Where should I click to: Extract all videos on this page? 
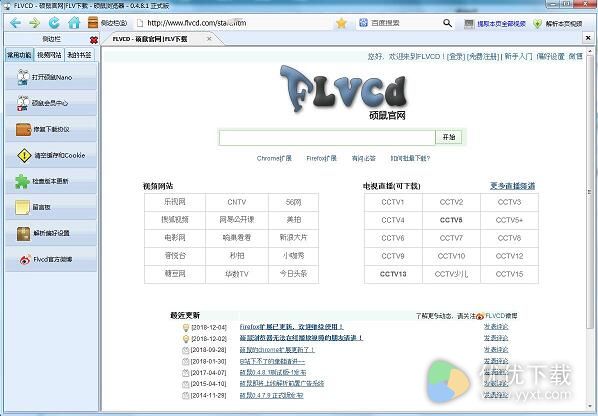click(495, 24)
